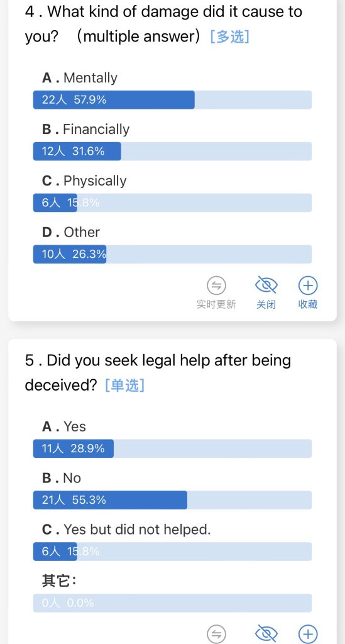Select the No 55.3% result bar
Image resolution: width=345 pixels, height=644 pixels.
pyautogui.click(x=172, y=500)
